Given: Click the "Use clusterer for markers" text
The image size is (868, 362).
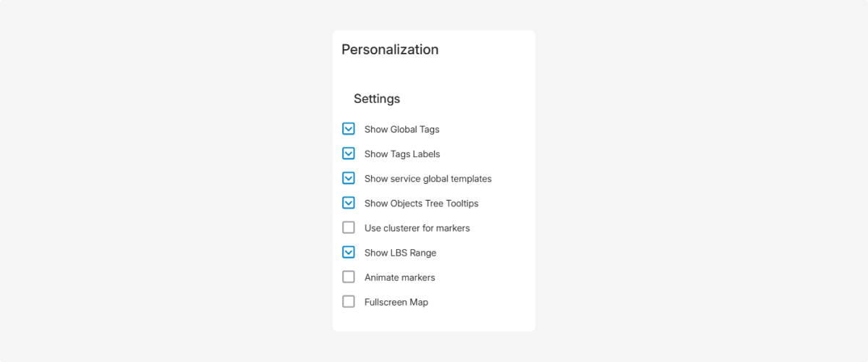Looking at the screenshot, I should point(417,228).
